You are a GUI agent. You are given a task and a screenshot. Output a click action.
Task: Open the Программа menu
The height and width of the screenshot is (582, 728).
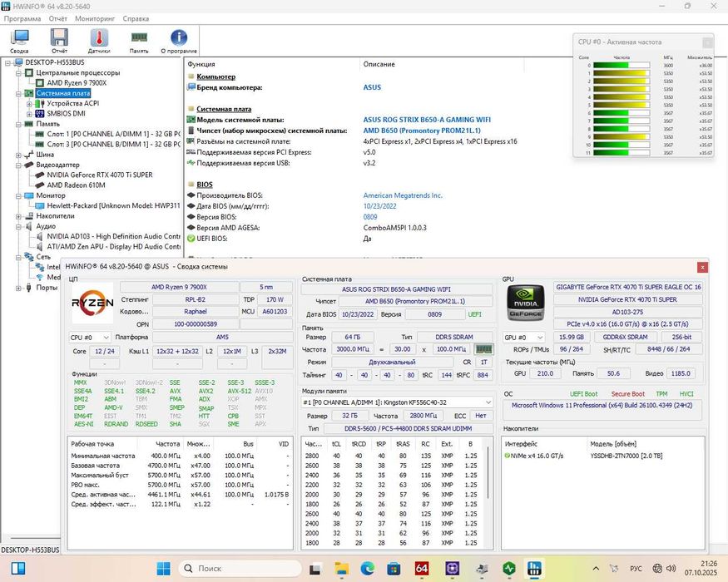pos(22,18)
